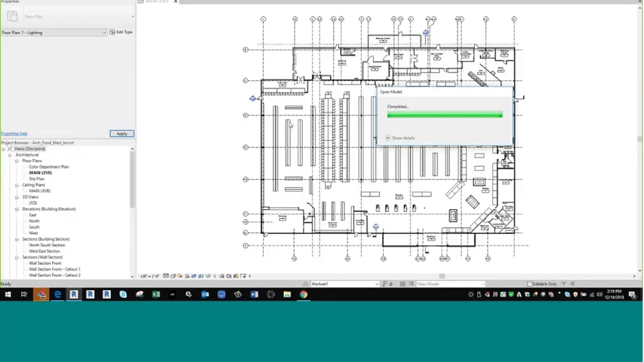Select the North South Section

pyautogui.click(x=47, y=245)
